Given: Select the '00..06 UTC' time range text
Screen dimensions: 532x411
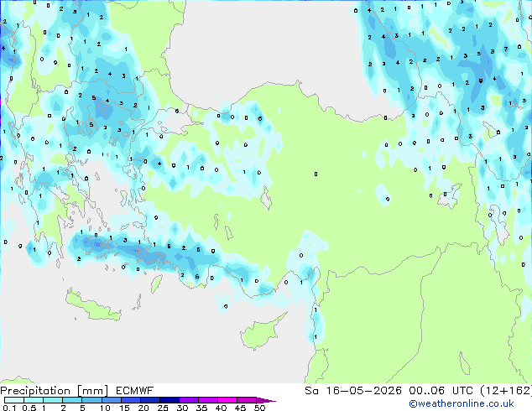Looking at the screenshot, I should coord(441,391).
